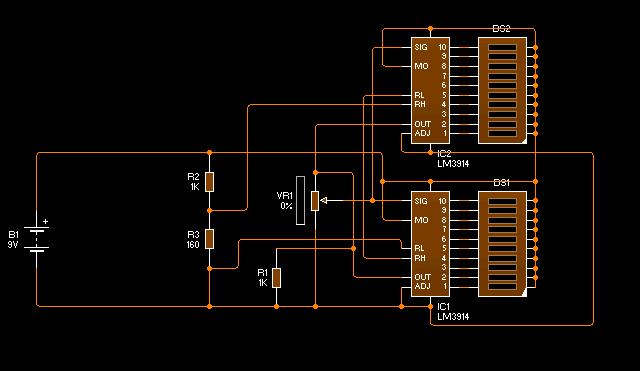Screen dimensions: 640x371
Task: Click the VR1 vertical slider bar
Action: coord(300,200)
